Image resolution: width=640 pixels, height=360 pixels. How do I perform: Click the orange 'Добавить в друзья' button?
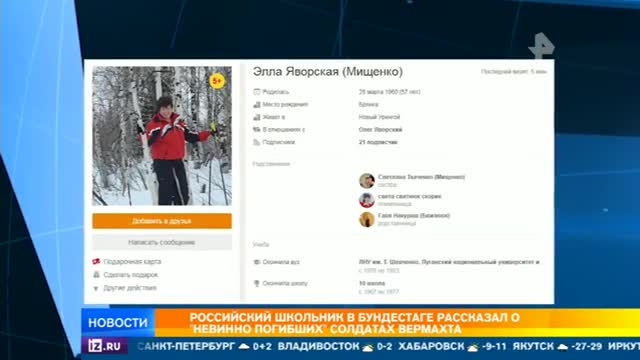[x=162, y=221]
